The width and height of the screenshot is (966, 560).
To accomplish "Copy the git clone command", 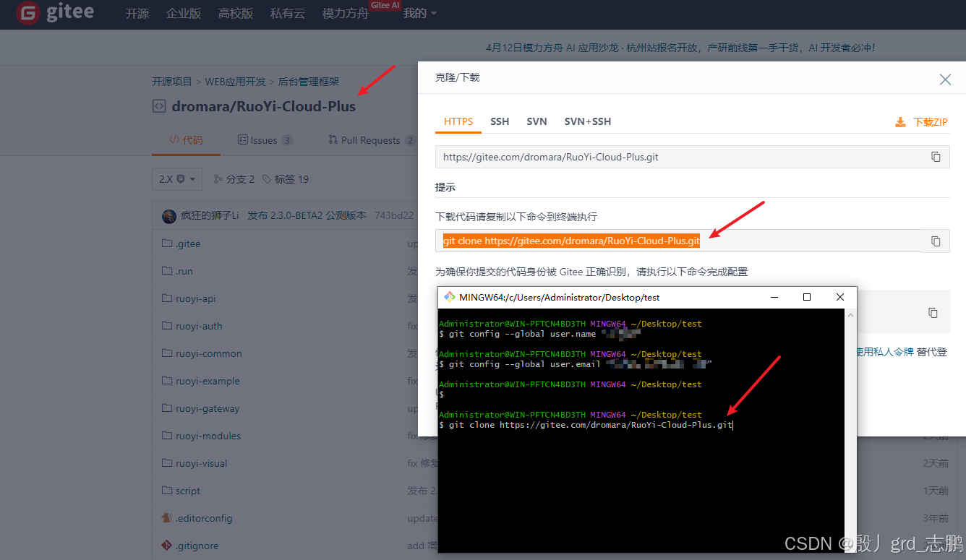I will coord(936,241).
